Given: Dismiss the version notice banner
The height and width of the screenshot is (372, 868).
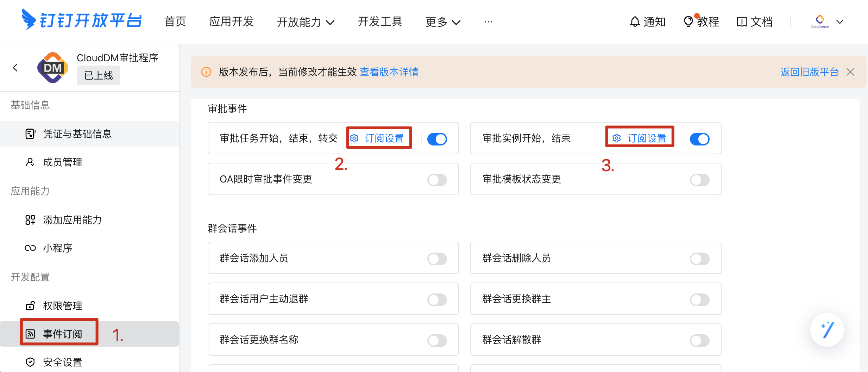Looking at the screenshot, I should [x=850, y=72].
